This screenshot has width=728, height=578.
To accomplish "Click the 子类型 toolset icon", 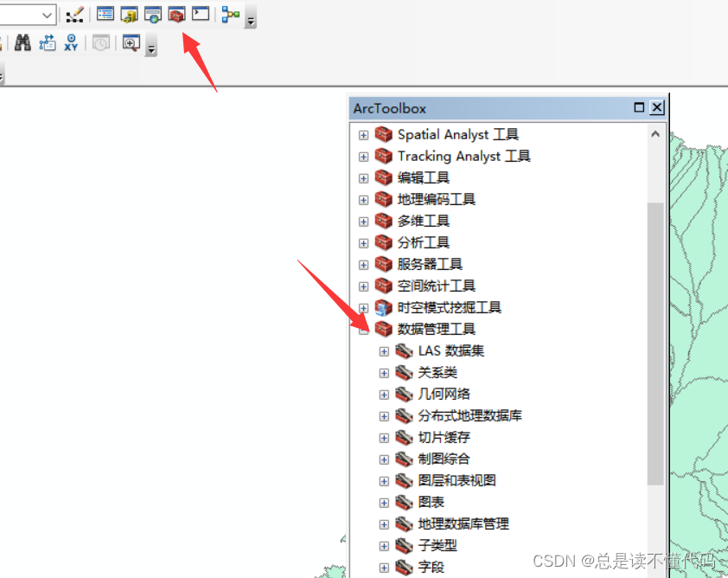I will click(404, 545).
